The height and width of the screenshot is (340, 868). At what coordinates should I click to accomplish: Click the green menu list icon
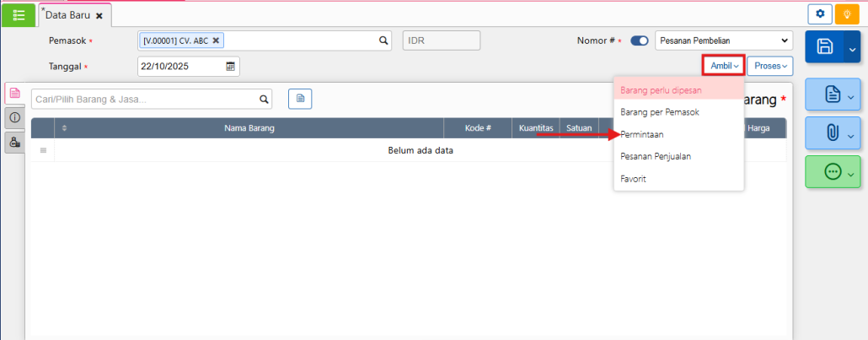point(19,14)
